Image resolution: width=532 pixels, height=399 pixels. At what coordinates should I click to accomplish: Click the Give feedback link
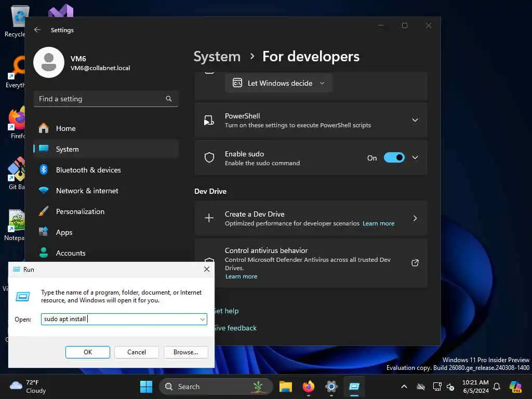pyautogui.click(x=236, y=328)
